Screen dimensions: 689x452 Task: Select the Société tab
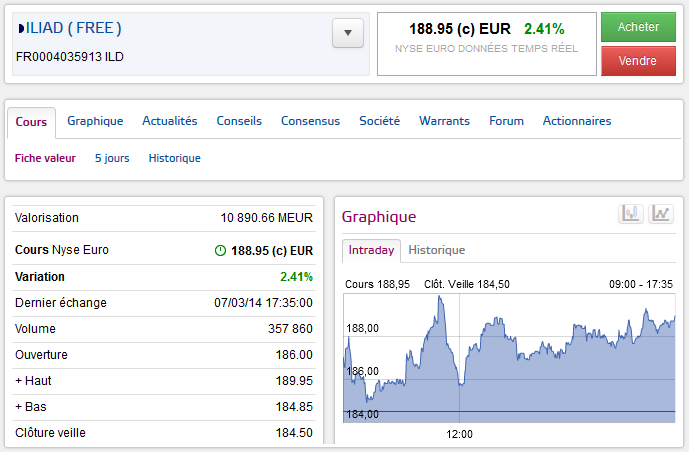[x=379, y=121]
